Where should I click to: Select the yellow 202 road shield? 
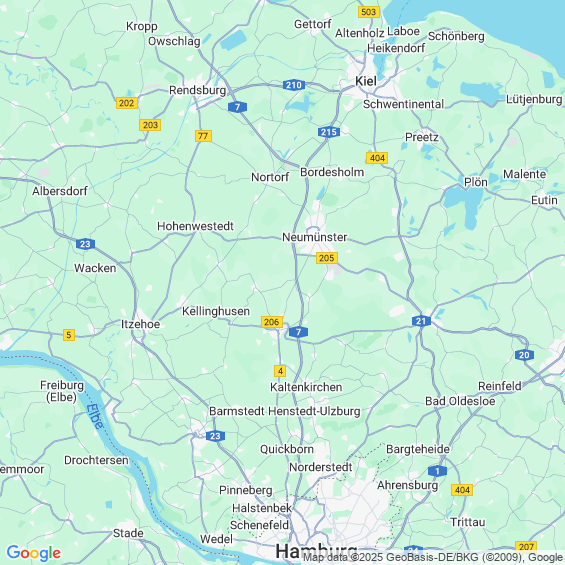(x=127, y=103)
